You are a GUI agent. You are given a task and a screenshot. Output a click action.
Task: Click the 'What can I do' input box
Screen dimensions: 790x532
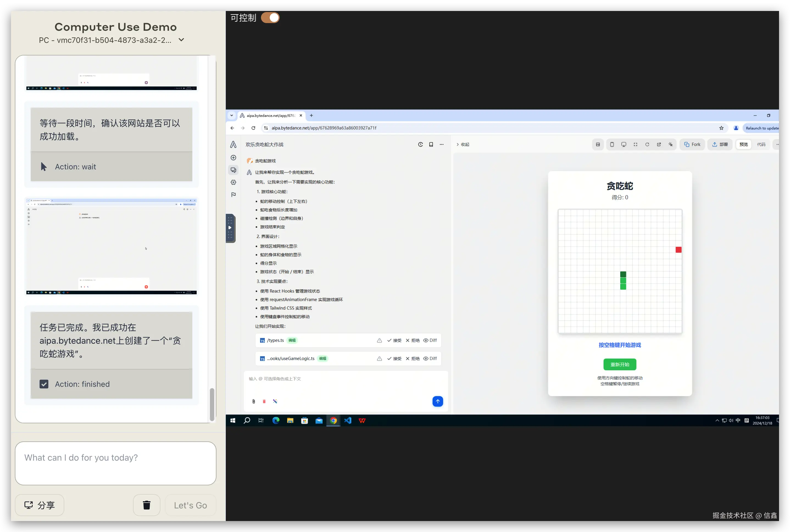[115, 463]
